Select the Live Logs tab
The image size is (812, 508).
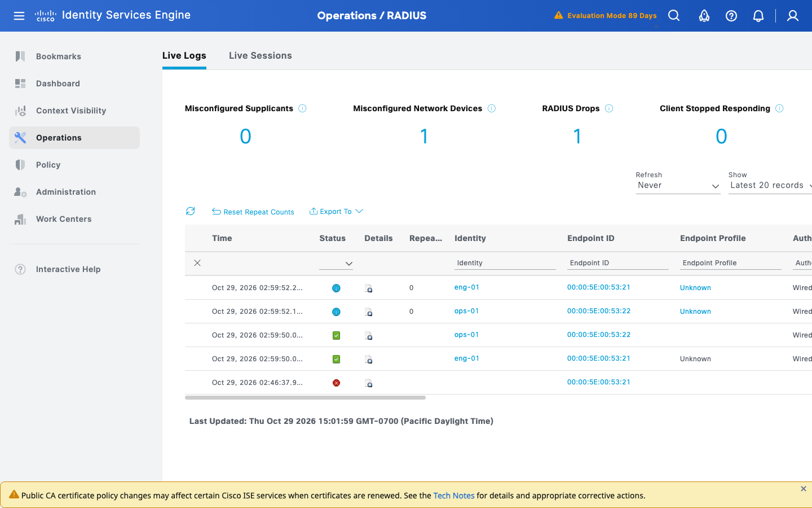coord(184,55)
